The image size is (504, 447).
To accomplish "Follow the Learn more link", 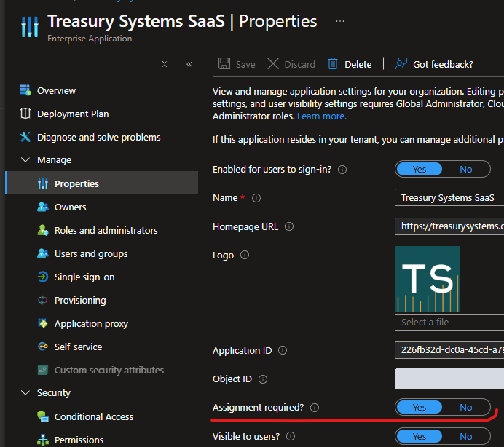I will click(x=322, y=116).
